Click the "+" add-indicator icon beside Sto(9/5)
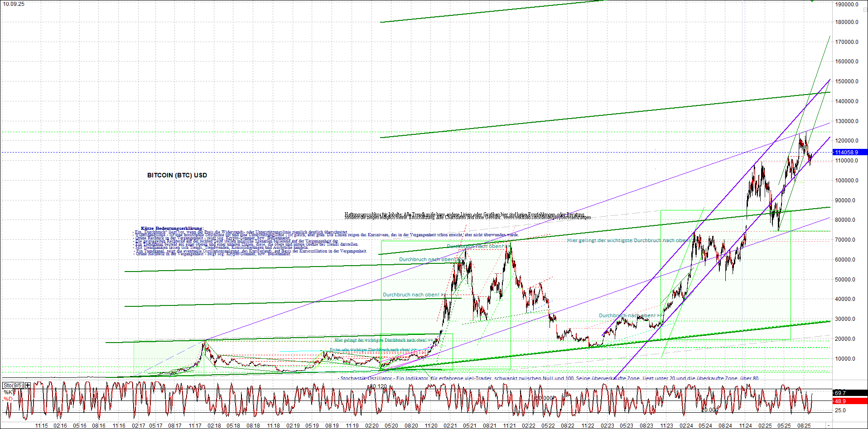 click(27, 385)
